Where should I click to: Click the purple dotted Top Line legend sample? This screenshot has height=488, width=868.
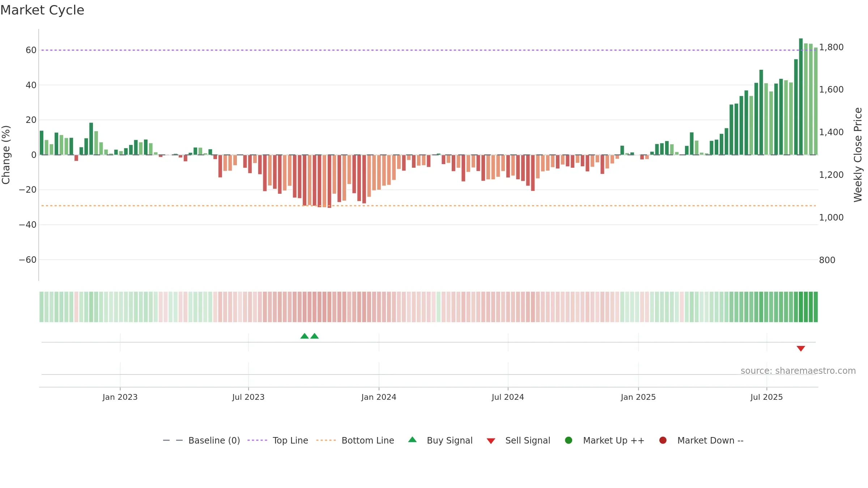coord(257,440)
